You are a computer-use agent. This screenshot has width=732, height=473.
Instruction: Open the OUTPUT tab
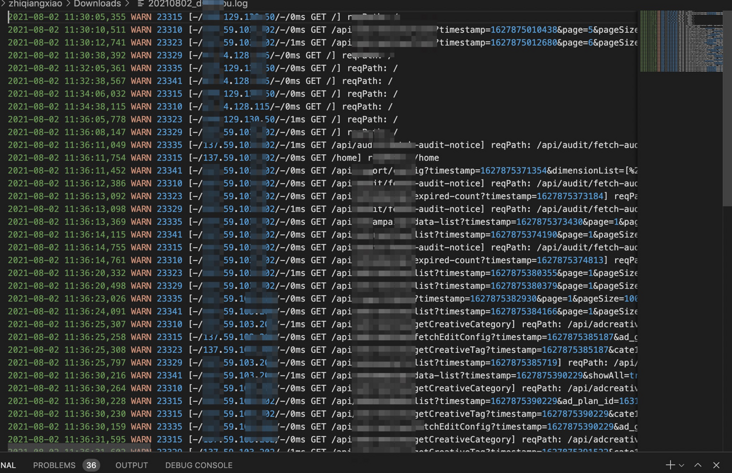[x=132, y=465]
